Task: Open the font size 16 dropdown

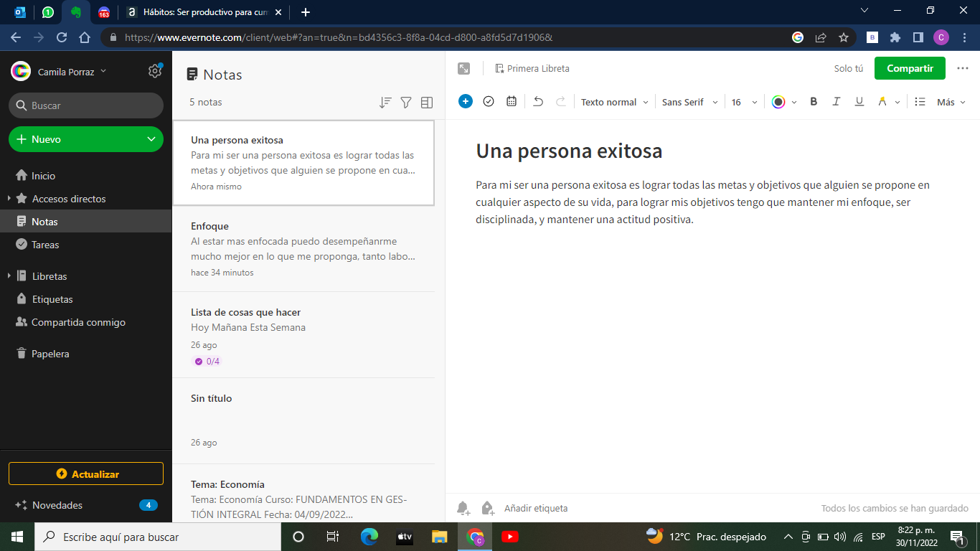Action: [745, 102]
